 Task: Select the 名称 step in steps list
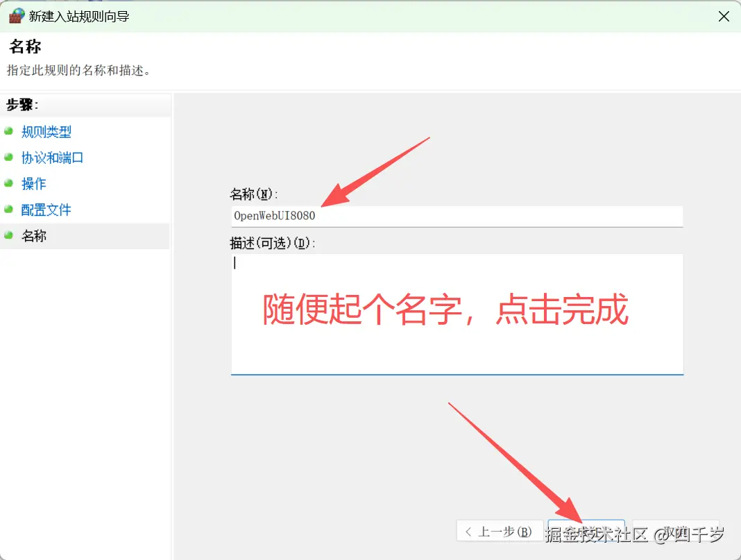34,235
